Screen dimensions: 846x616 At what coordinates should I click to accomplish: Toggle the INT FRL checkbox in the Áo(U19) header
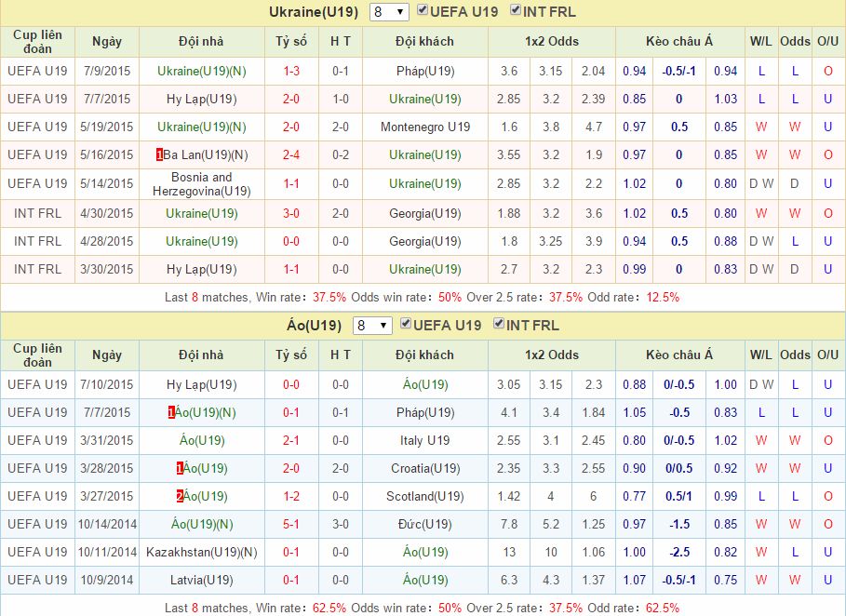click(499, 324)
